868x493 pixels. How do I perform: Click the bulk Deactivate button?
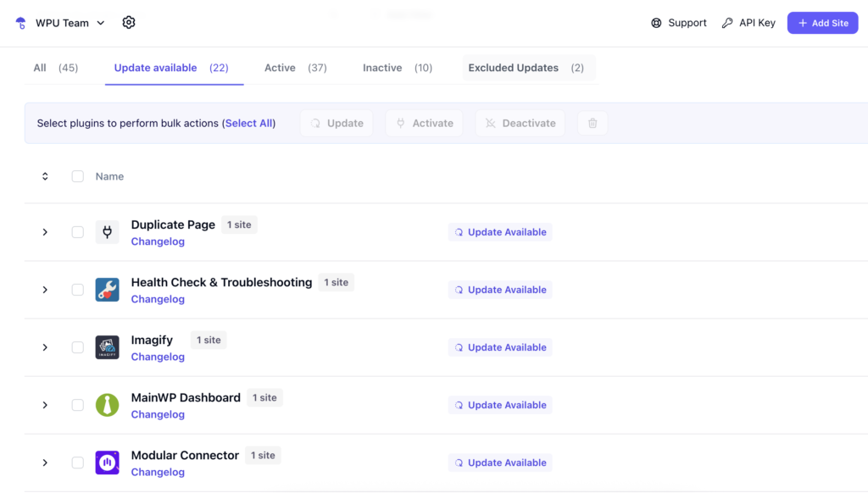(520, 123)
